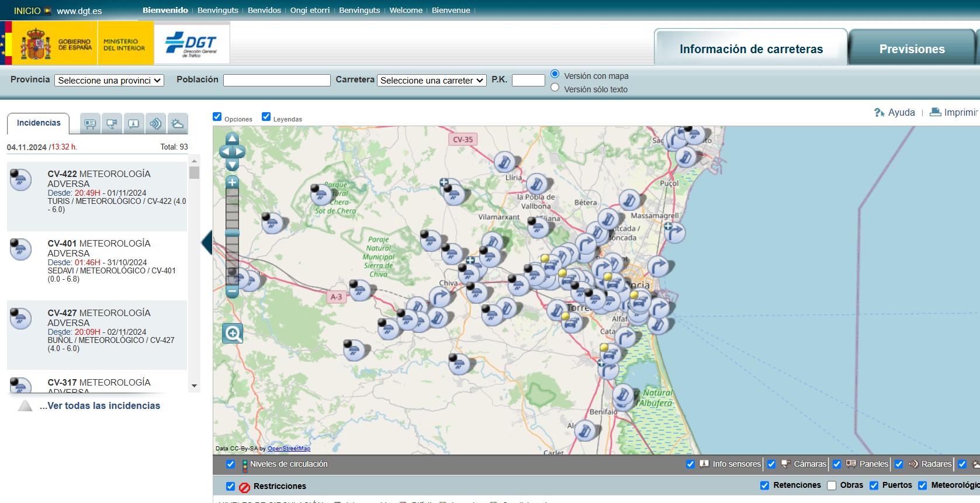The width and height of the screenshot is (980, 503).
Task: Activate the magnifier zoom-box tool on map
Action: [x=233, y=334]
